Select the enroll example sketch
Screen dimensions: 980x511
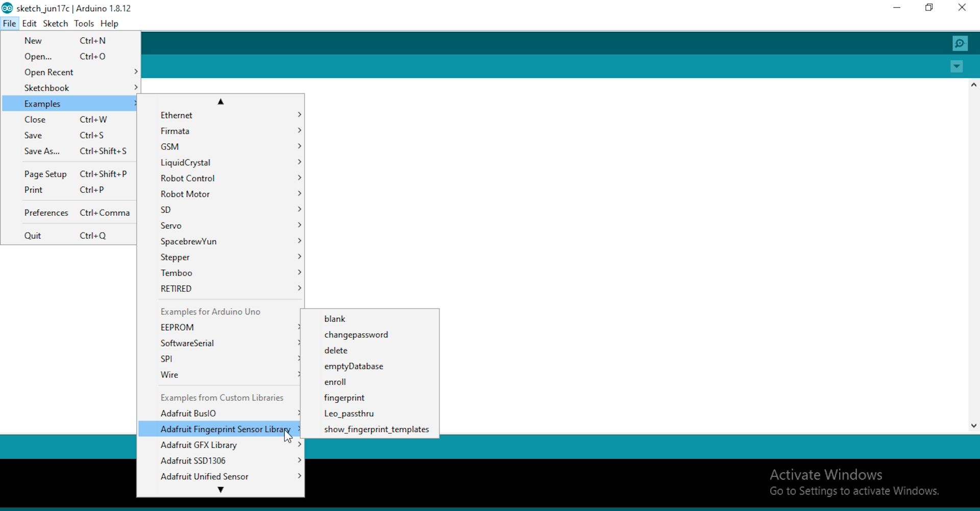pos(335,382)
